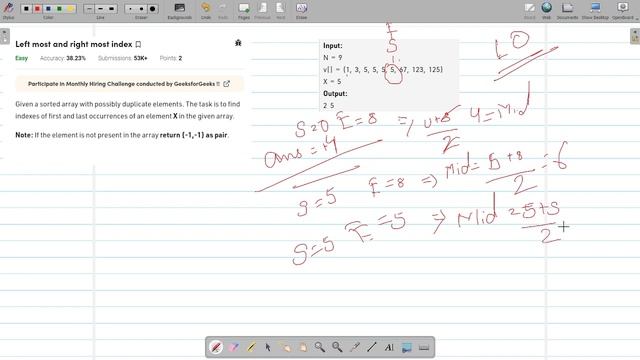Bookmark the Left most and right most index problem
Viewport: 640px width, 360px height.
click(x=138, y=44)
